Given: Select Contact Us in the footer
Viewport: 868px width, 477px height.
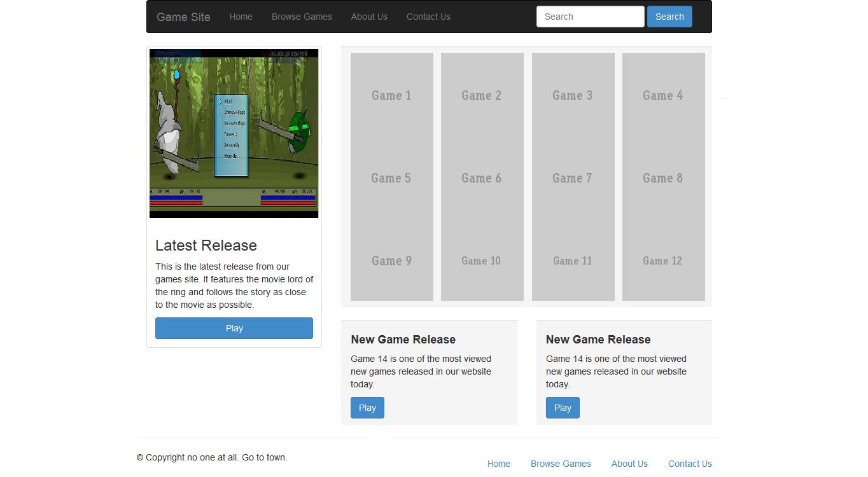Looking at the screenshot, I should tap(690, 464).
